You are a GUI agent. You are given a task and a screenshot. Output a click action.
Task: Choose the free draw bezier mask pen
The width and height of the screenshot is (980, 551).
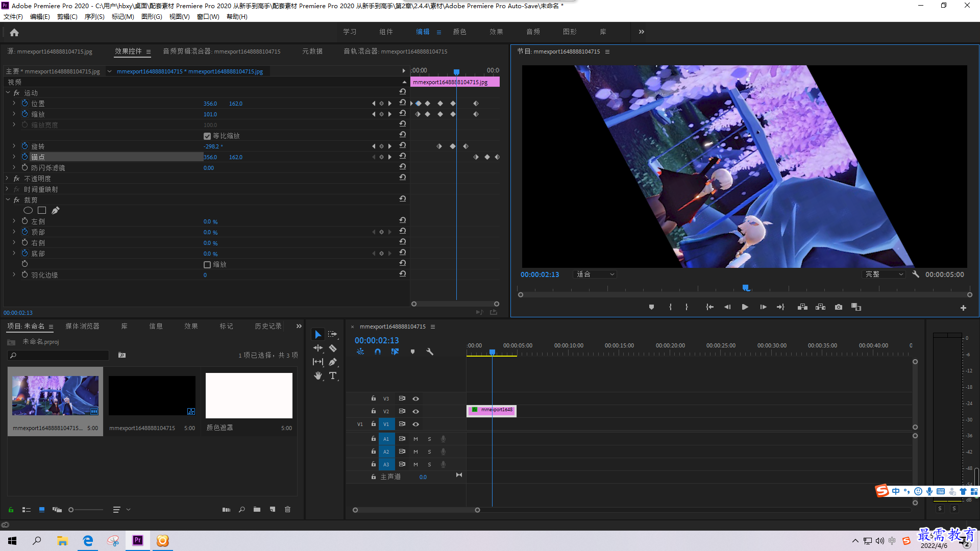coord(56,210)
